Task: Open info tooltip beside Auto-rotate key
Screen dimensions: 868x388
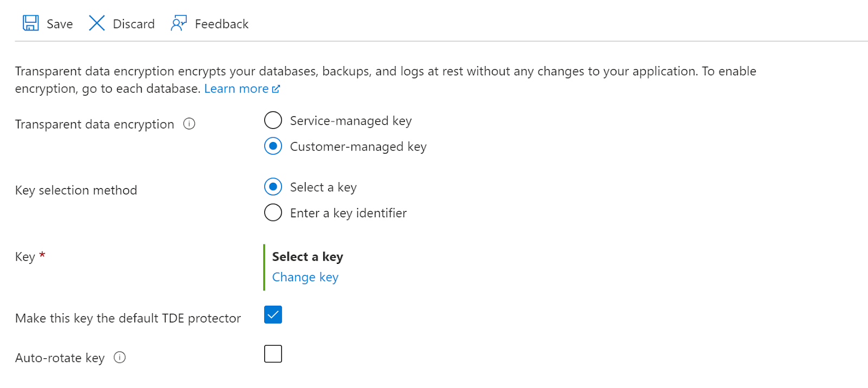Action: click(x=120, y=358)
